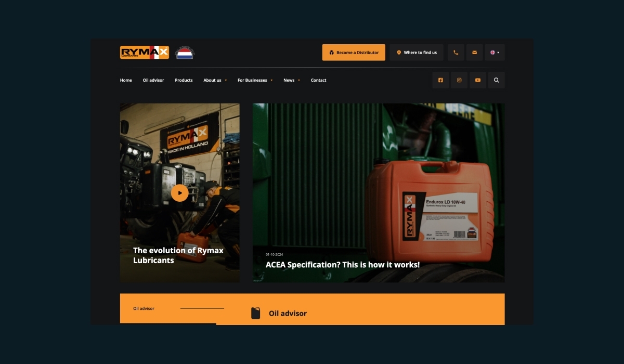Viewport: 624px width, 364px height.
Task: Open the Contact menu item
Action: pyautogui.click(x=319, y=80)
